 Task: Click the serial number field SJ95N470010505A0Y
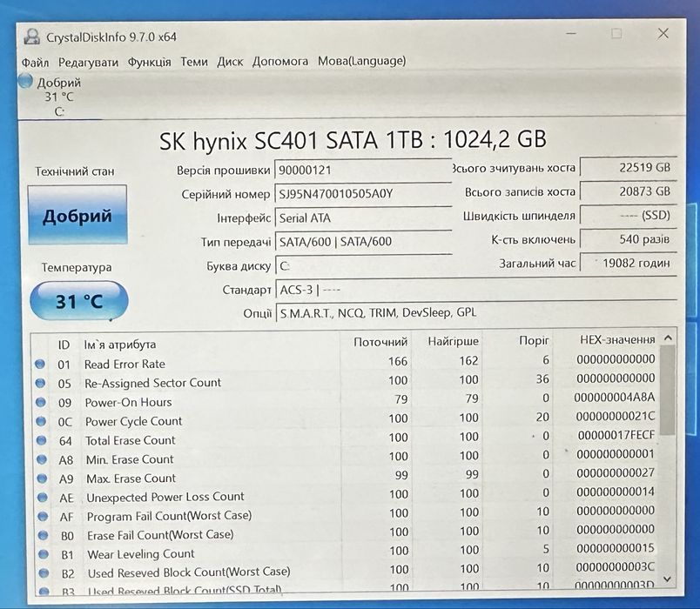363,194
